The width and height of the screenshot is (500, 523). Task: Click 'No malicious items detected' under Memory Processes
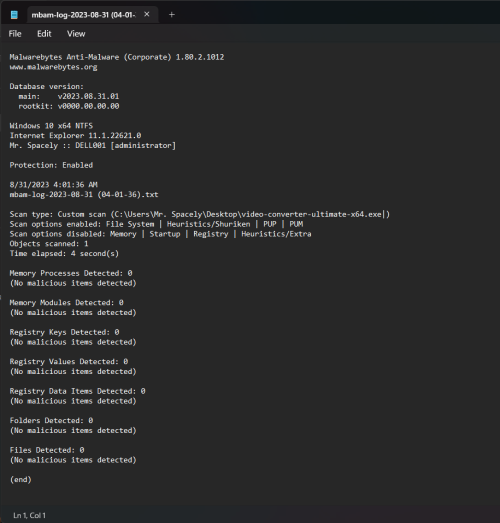[x=73, y=283]
